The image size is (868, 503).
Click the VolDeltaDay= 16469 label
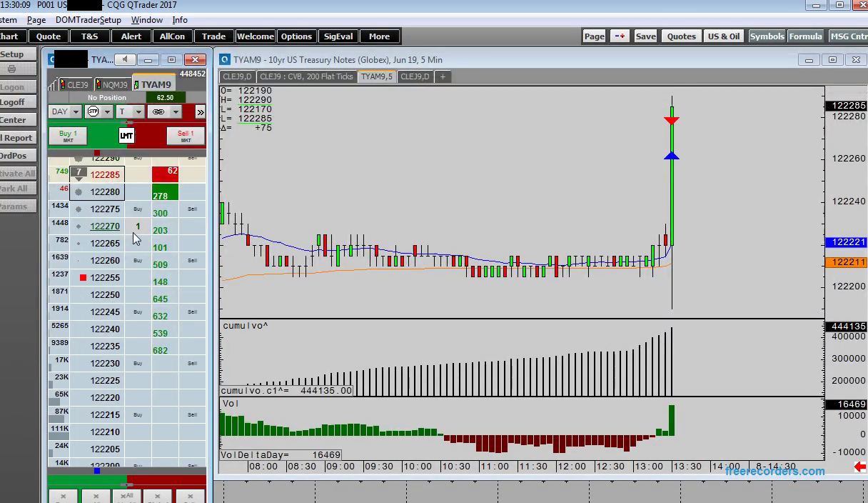tap(281, 454)
